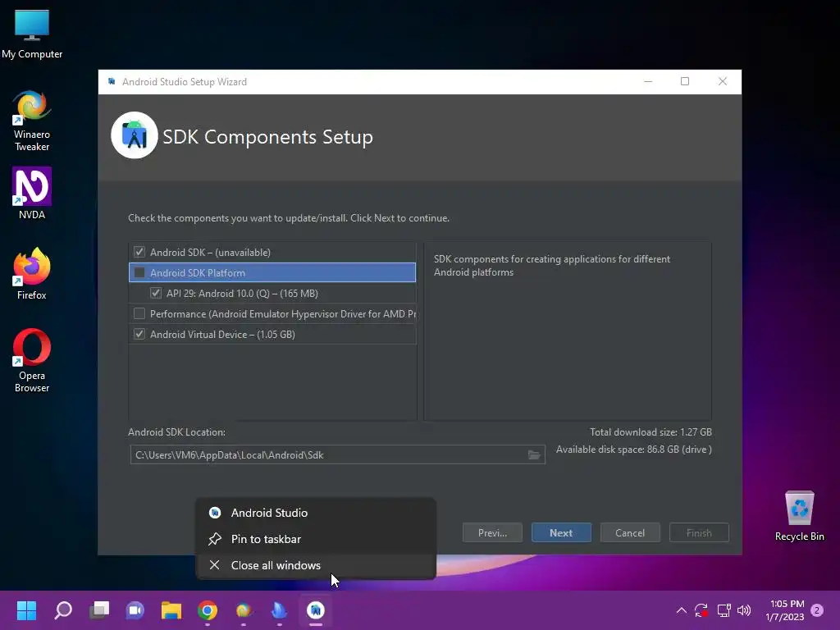Click the wizard title bar app icon

pos(112,81)
